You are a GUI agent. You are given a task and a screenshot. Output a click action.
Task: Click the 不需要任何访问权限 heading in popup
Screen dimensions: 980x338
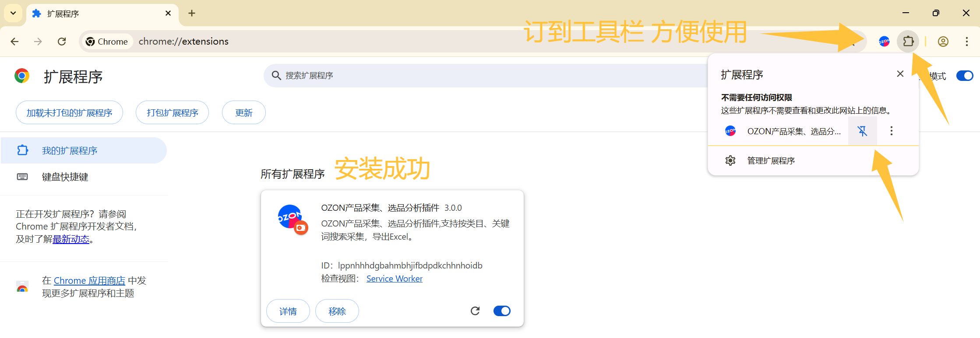[x=757, y=98]
